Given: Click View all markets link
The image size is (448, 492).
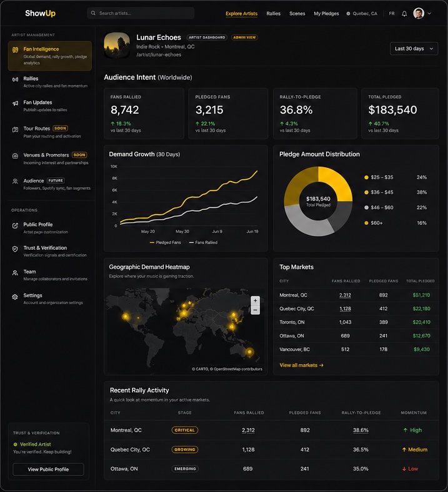Looking at the screenshot, I should [301, 365].
